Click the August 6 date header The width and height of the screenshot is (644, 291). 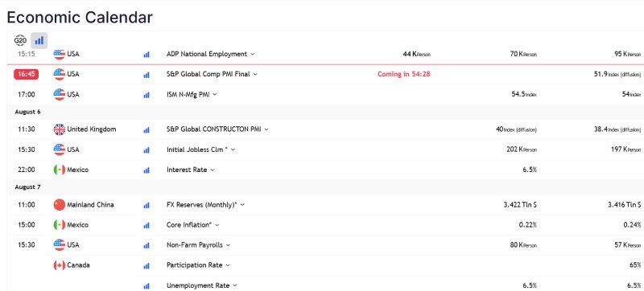(x=27, y=112)
